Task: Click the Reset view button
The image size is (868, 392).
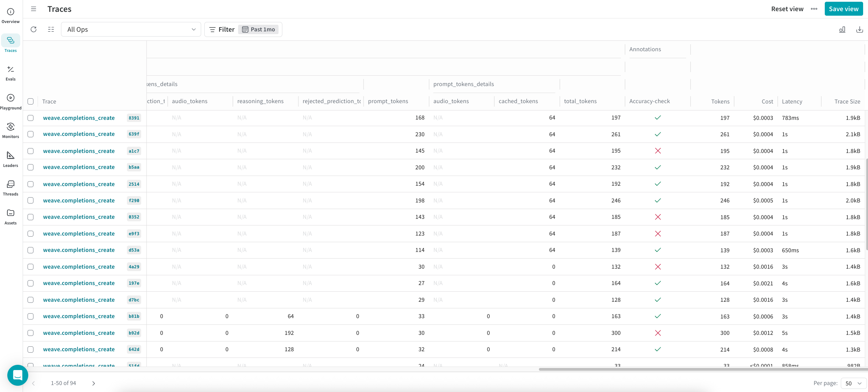Action: pyautogui.click(x=787, y=9)
